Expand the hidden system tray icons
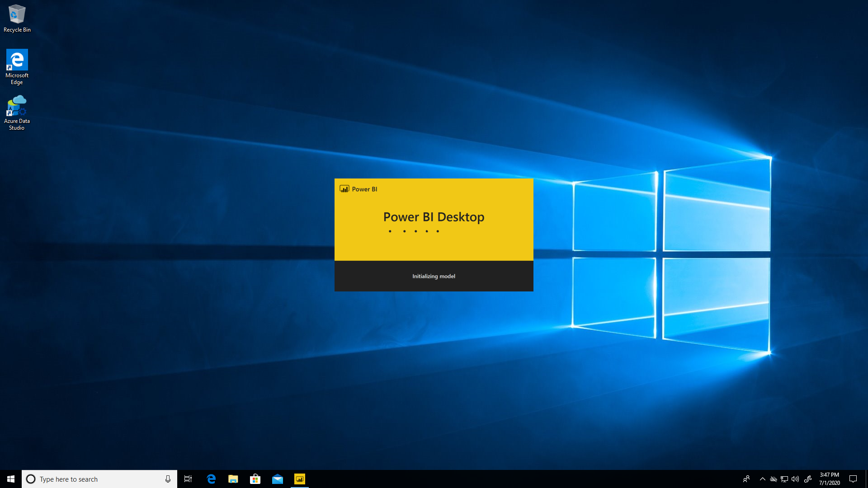Image resolution: width=868 pixels, height=488 pixels. 762,479
